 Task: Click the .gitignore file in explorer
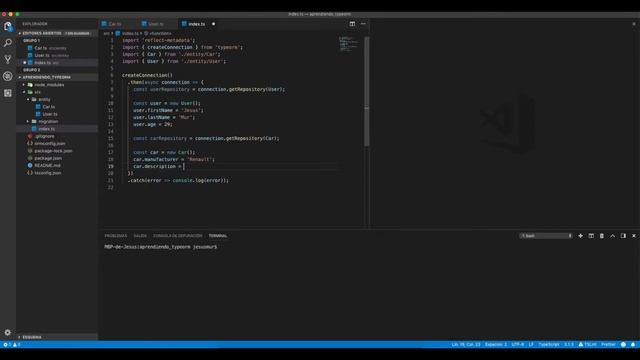(44, 136)
